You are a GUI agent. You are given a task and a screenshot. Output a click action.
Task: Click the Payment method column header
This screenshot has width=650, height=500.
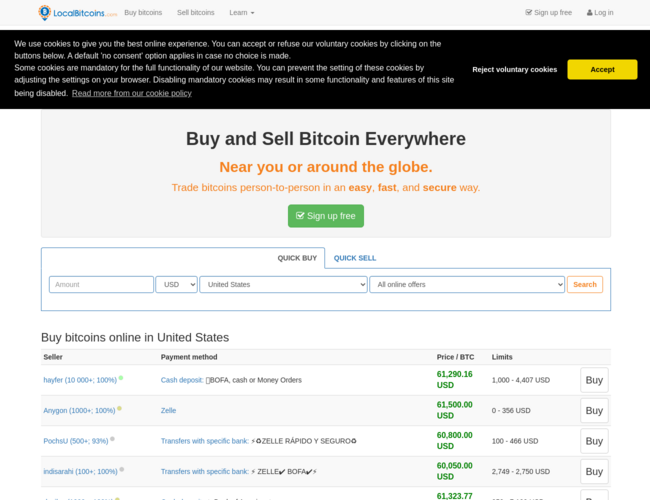click(189, 357)
